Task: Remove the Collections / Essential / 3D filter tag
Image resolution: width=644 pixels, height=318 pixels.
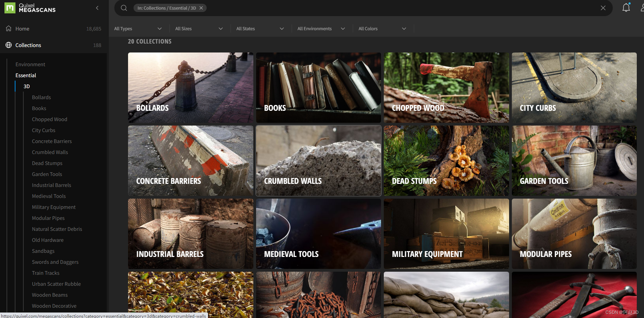Action: pyautogui.click(x=201, y=8)
